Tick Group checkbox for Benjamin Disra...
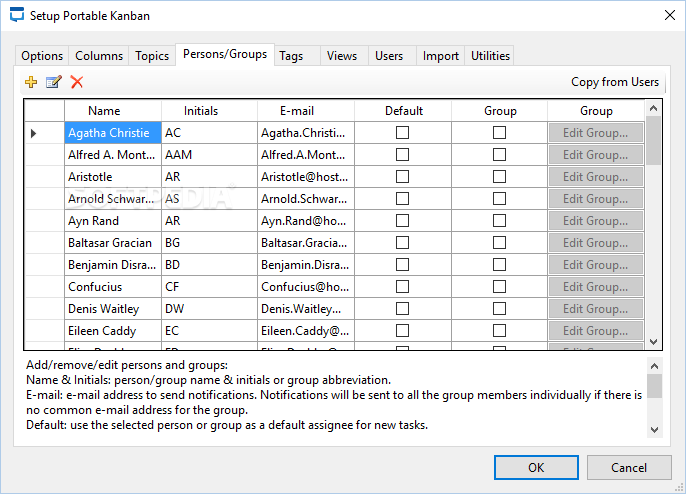Screen dimensions: 686x494 tap(499, 265)
